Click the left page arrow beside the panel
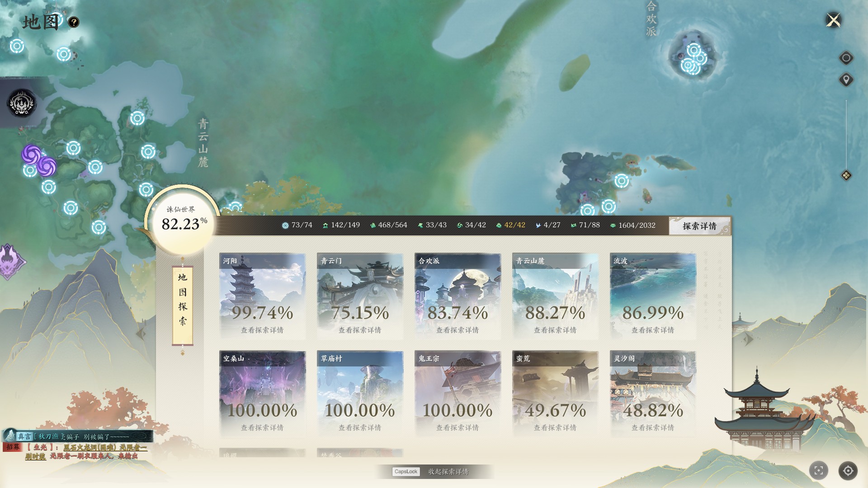This screenshot has width=868, height=488. (141, 334)
